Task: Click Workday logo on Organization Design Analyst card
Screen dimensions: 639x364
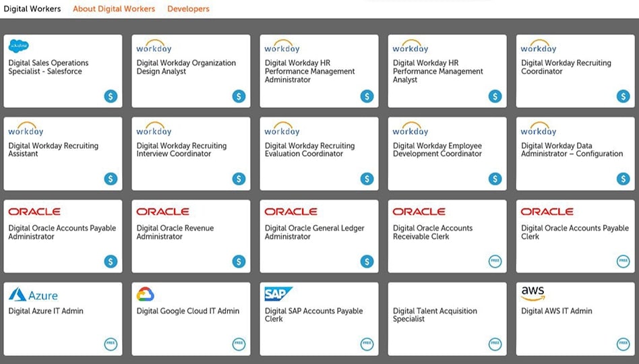Action: (x=154, y=47)
